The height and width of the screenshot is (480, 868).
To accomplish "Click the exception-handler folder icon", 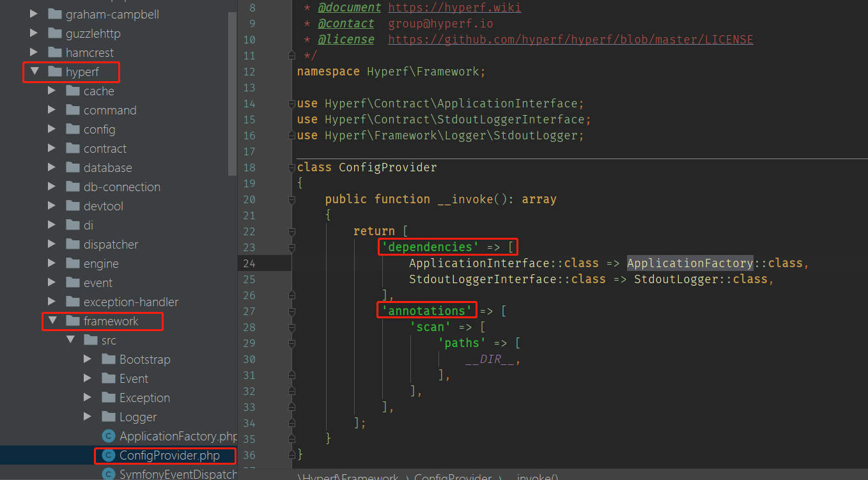I will click(72, 302).
